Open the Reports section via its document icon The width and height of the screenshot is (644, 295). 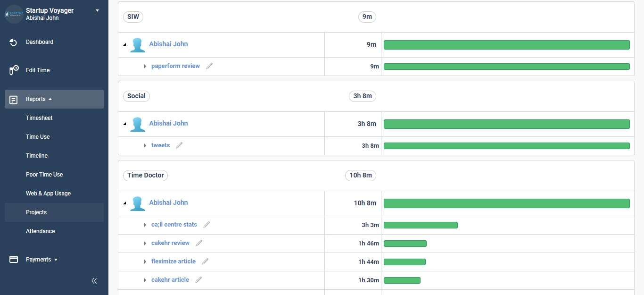[x=13, y=99]
